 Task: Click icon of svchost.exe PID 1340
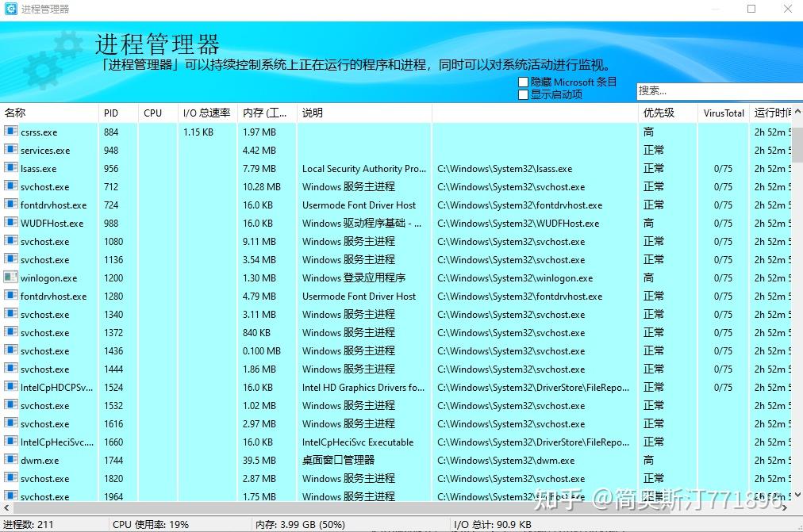coord(11,314)
